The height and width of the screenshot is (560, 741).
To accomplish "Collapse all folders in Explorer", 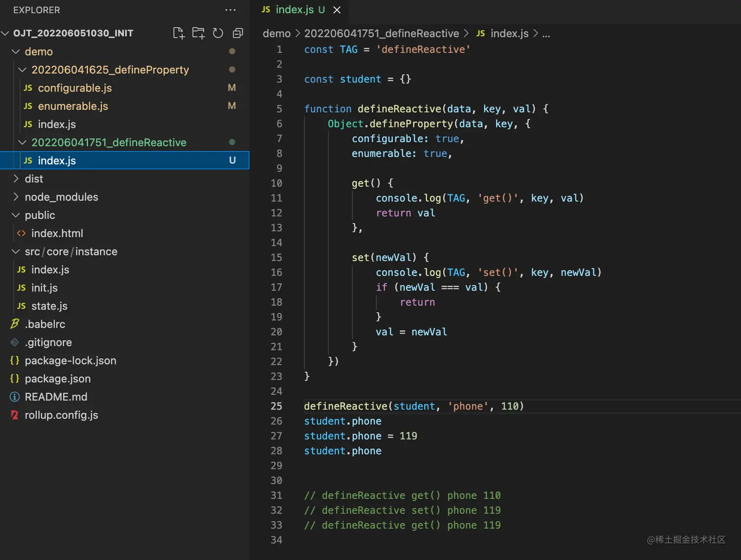I will pyautogui.click(x=238, y=33).
